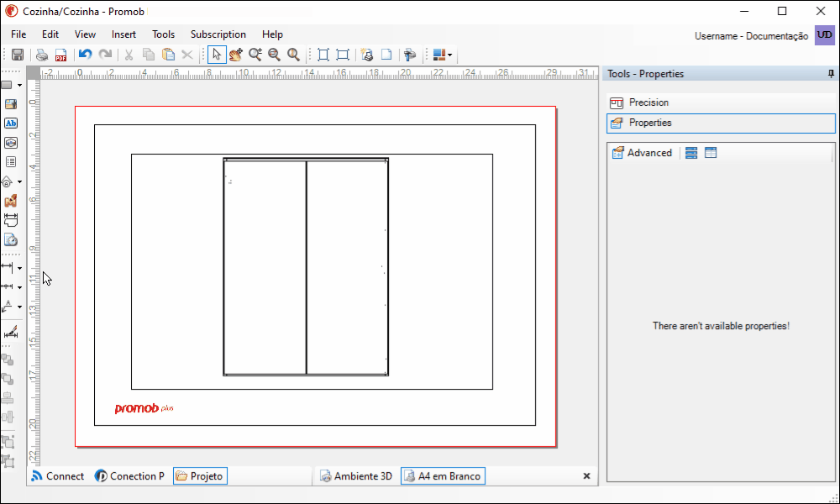The image size is (840, 504).
Task: Click the Print icon in toolbar
Action: point(42,55)
